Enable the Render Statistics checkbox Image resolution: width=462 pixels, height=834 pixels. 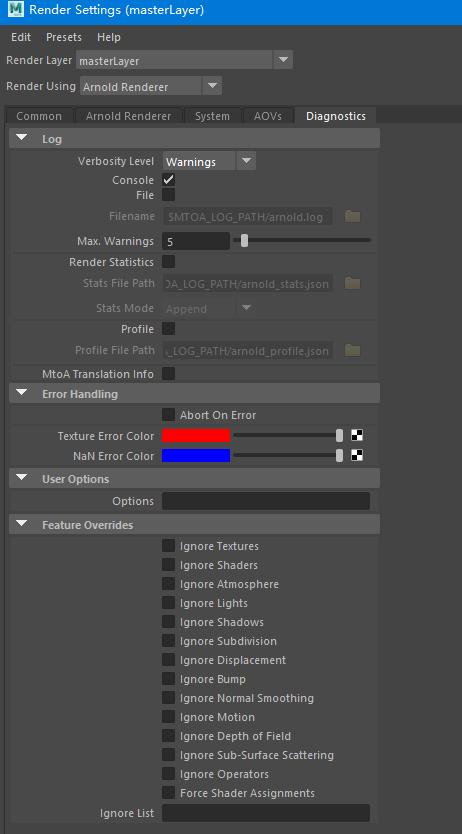[169, 262]
